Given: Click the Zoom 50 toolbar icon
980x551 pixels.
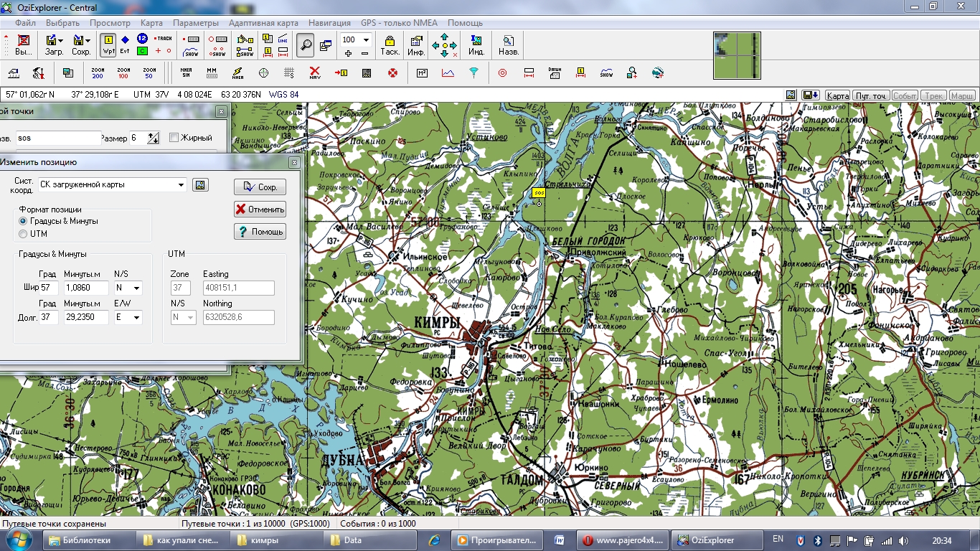Looking at the screenshot, I should pyautogui.click(x=149, y=72).
